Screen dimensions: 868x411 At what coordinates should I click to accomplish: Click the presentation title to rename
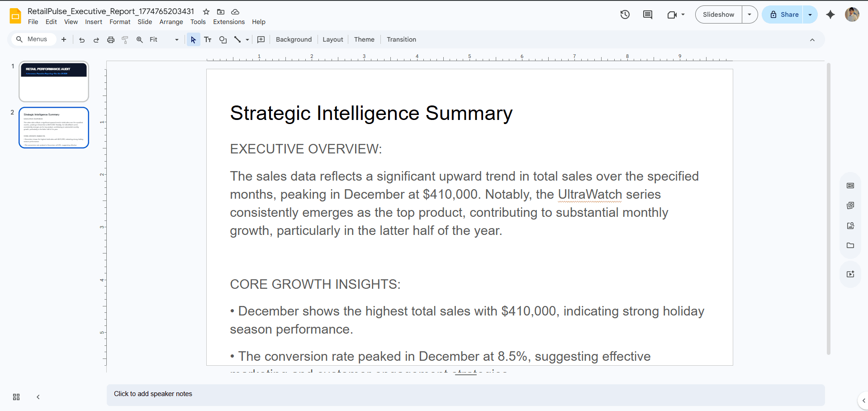111,11
